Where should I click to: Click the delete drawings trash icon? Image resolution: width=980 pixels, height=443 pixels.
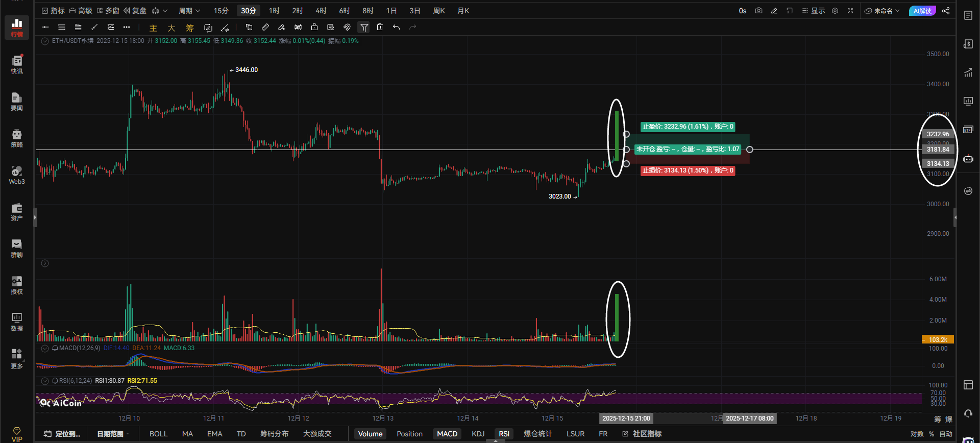click(x=380, y=27)
